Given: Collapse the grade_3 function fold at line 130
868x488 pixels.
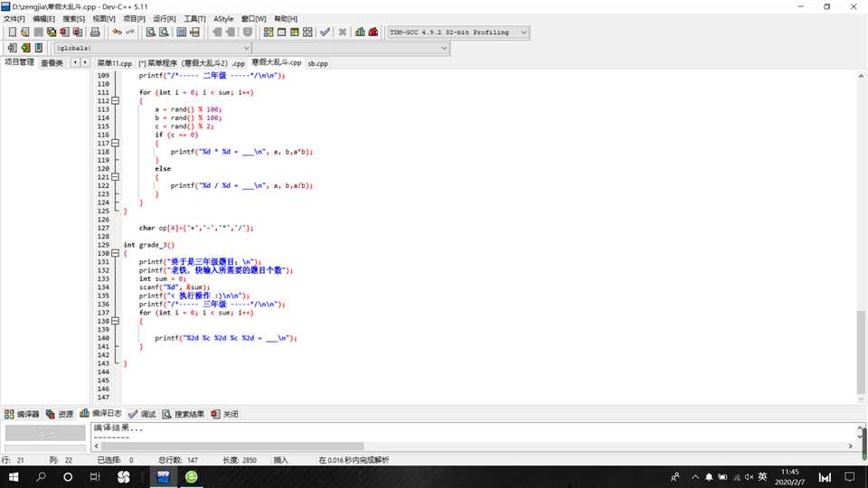Looking at the screenshot, I should tap(115, 253).
